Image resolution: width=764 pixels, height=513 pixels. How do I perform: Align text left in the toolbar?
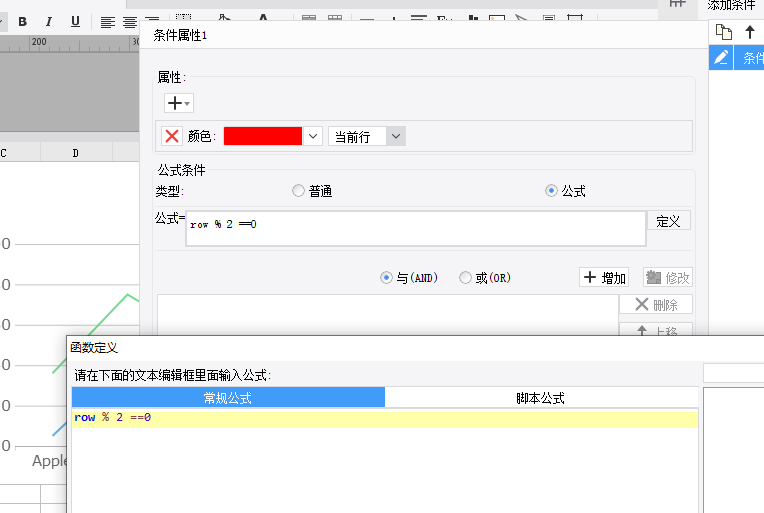point(108,22)
